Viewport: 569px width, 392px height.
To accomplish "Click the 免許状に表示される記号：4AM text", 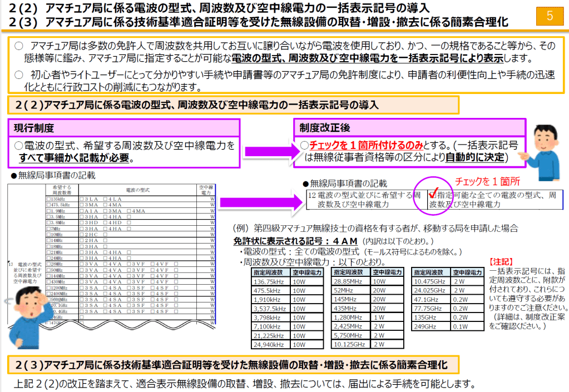I will (x=295, y=242).
